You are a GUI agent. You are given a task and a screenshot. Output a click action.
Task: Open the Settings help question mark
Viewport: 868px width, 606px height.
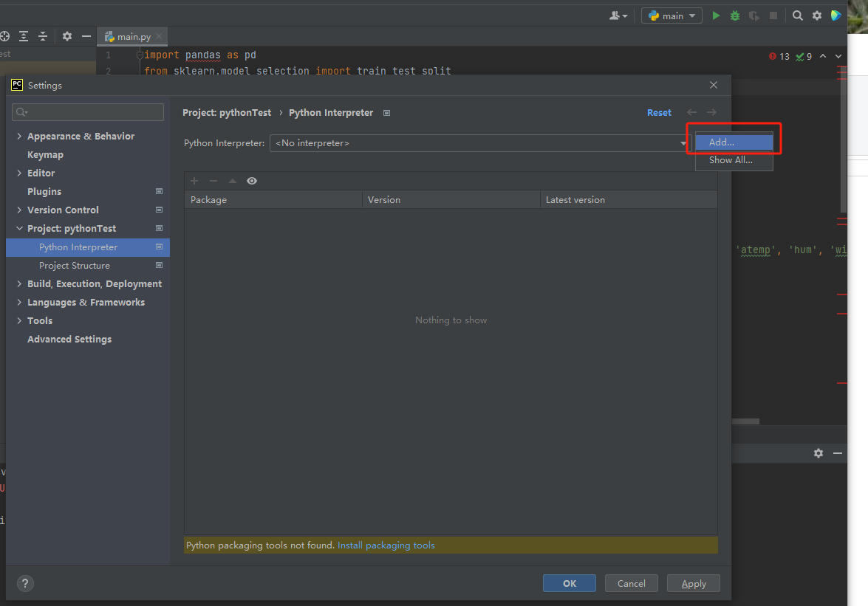25,583
